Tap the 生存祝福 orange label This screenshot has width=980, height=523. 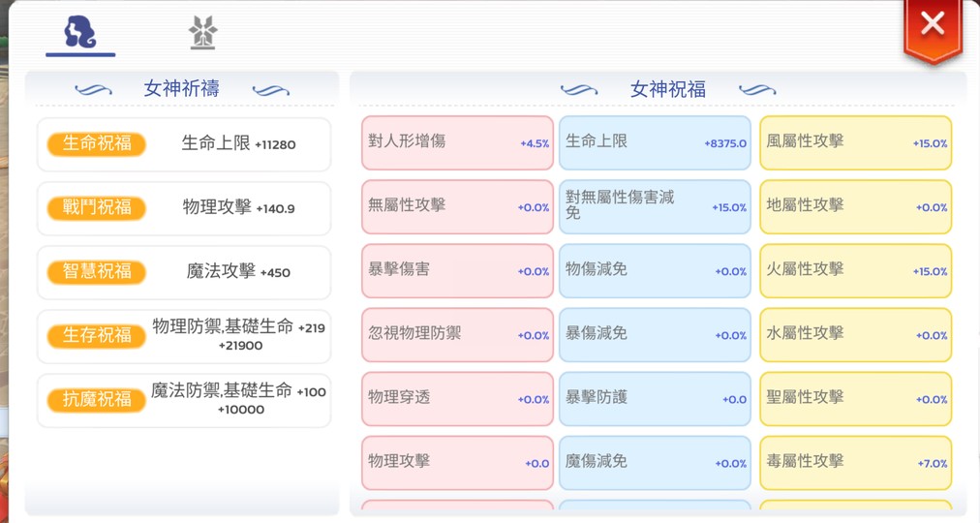(x=97, y=335)
